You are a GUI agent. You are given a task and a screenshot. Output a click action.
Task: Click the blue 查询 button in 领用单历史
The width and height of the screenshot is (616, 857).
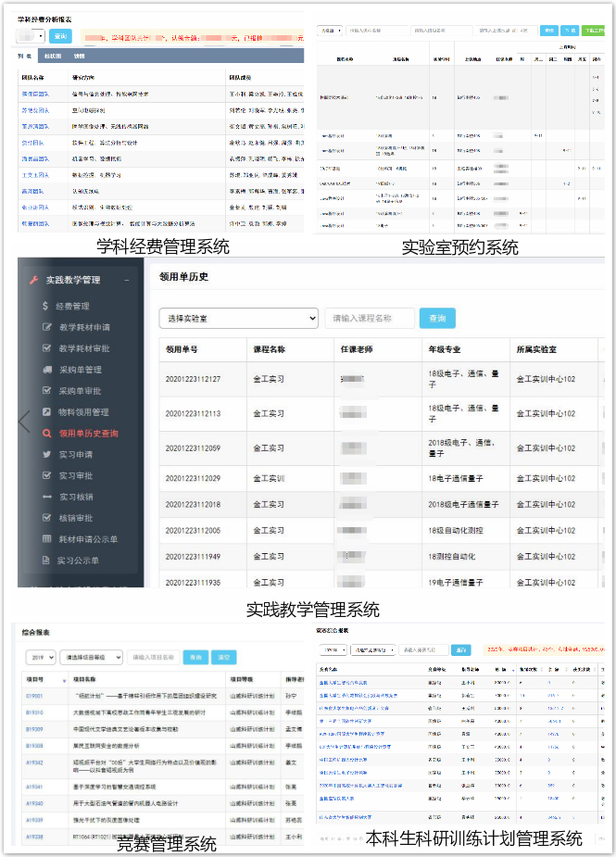tap(437, 318)
